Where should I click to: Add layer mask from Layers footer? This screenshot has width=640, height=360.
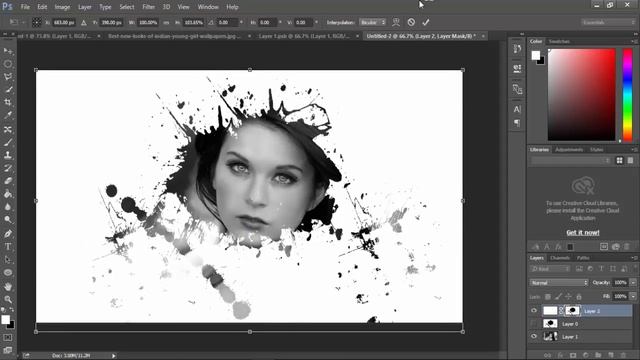[573, 356]
